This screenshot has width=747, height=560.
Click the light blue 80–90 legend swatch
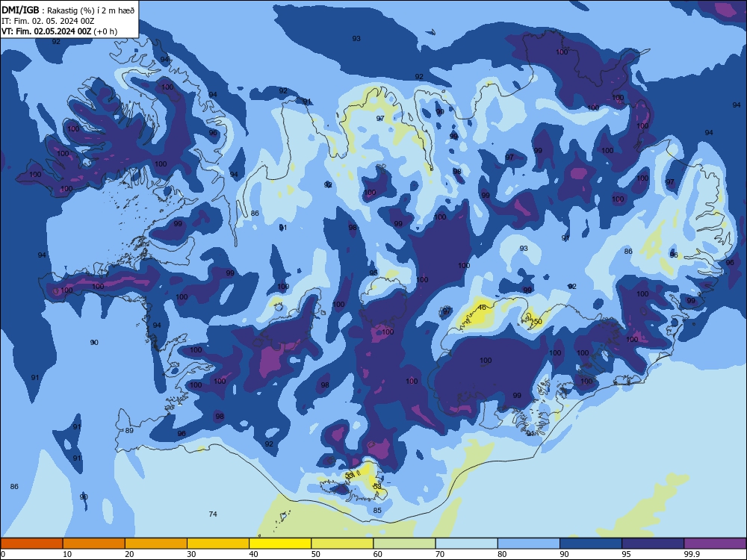(x=529, y=544)
